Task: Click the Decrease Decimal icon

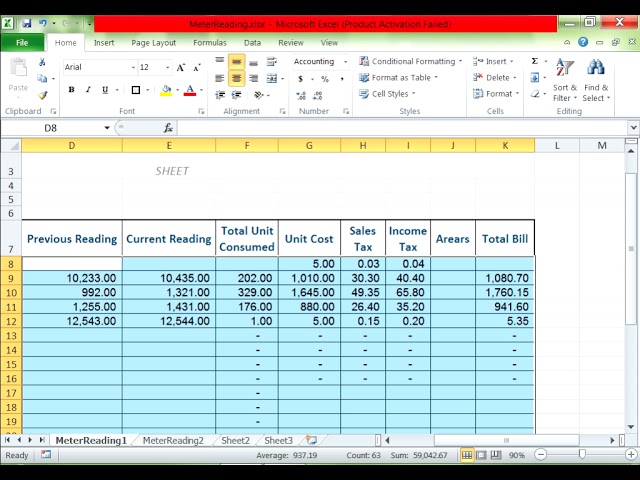Action: click(318, 96)
